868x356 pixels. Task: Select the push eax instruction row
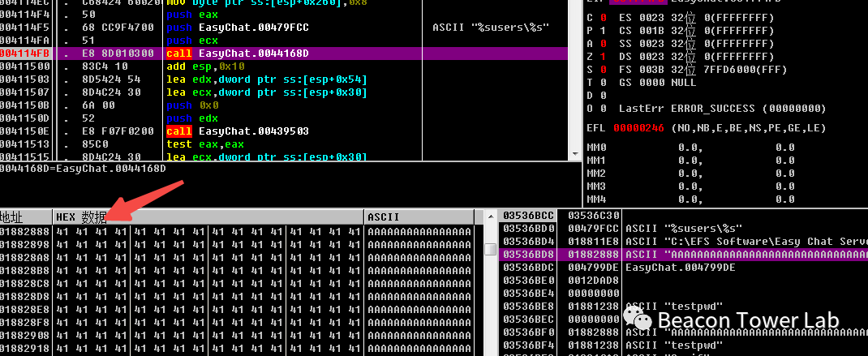(192, 15)
